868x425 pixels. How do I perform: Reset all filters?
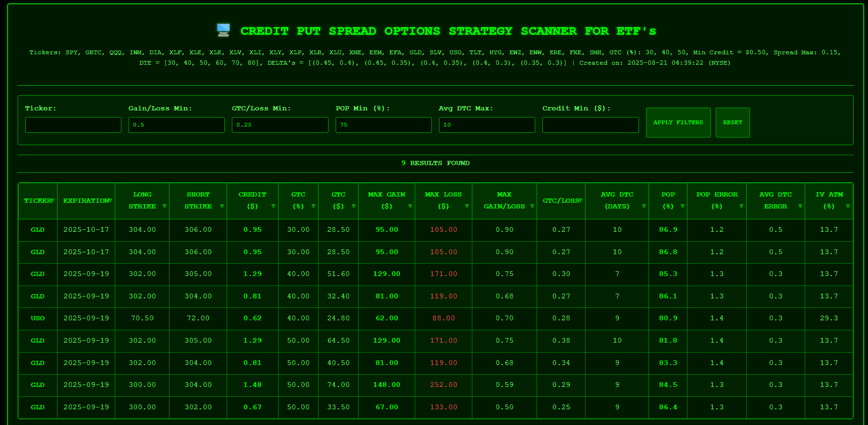pyautogui.click(x=732, y=123)
